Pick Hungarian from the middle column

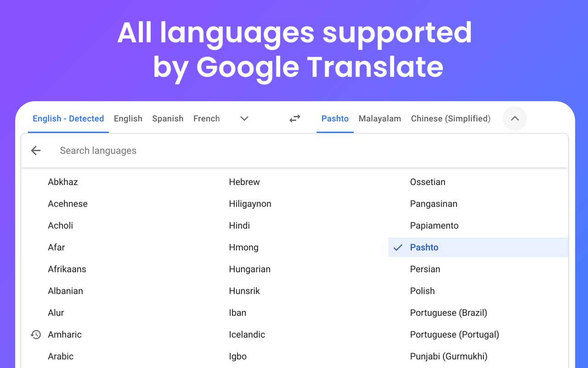point(249,269)
